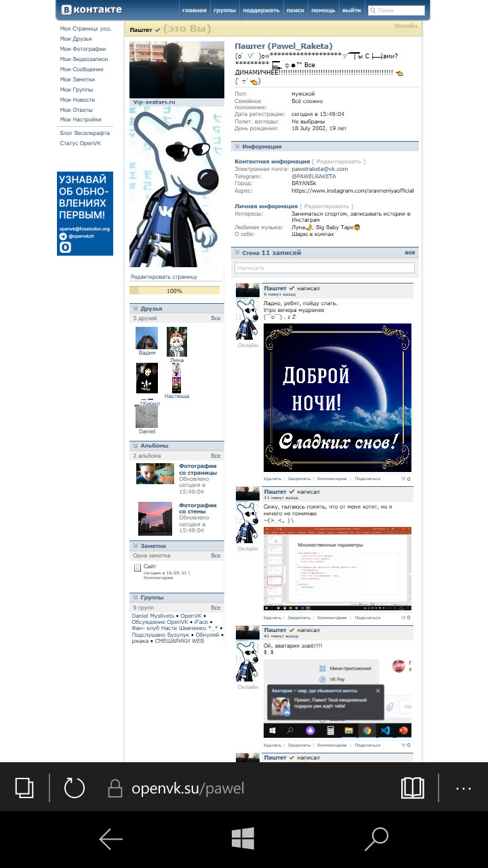
Task: Like the Аватария post heart icon
Action: pyautogui.click(x=405, y=745)
